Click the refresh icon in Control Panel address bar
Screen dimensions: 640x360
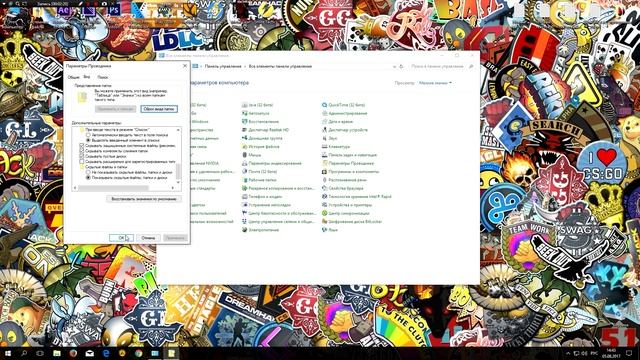coord(401,66)
